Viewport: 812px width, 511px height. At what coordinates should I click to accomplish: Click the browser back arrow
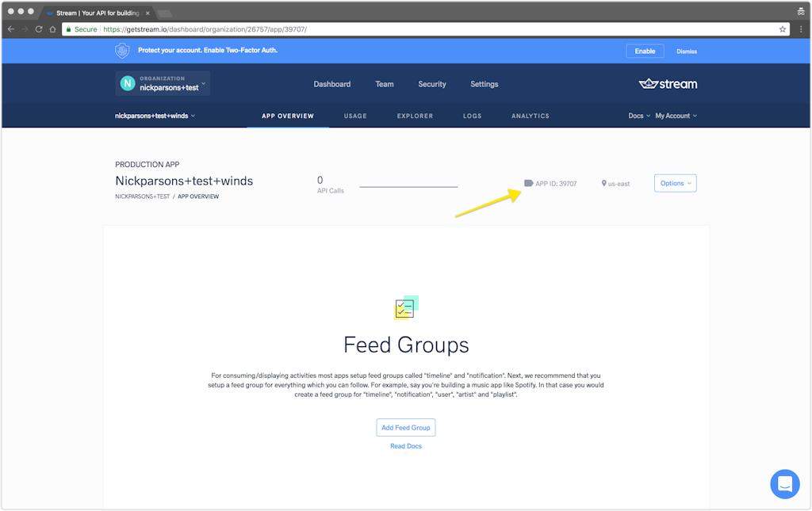pos(10,29)
